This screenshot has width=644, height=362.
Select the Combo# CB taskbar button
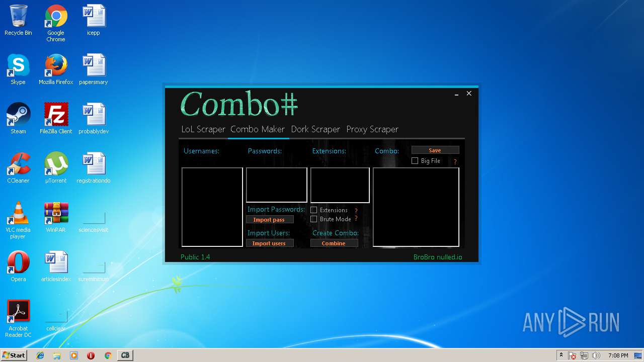(125, 355)
